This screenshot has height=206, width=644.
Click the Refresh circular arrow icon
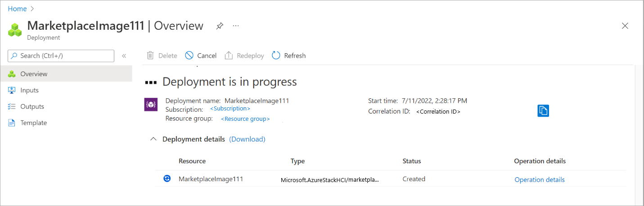click(276, 55)
